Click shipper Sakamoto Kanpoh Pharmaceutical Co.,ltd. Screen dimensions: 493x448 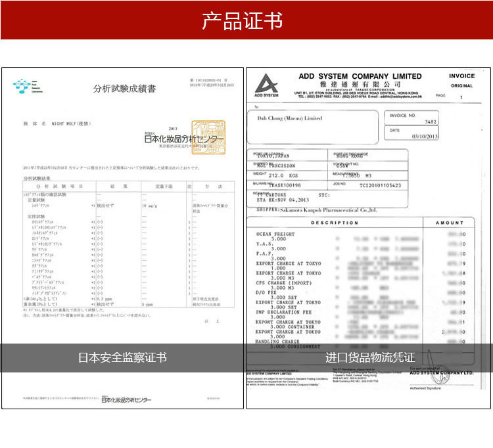click(328, 210)
